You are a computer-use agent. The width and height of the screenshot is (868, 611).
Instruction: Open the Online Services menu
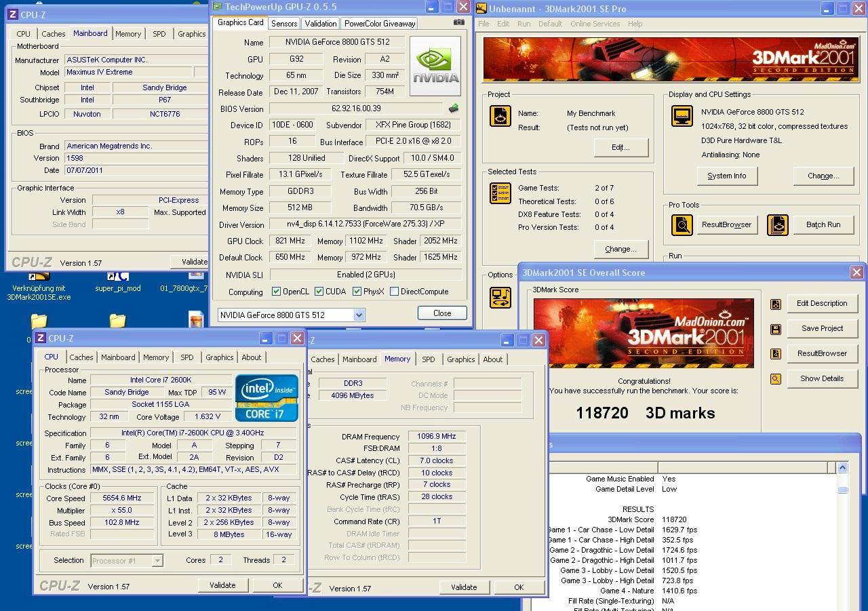(595, 24)
